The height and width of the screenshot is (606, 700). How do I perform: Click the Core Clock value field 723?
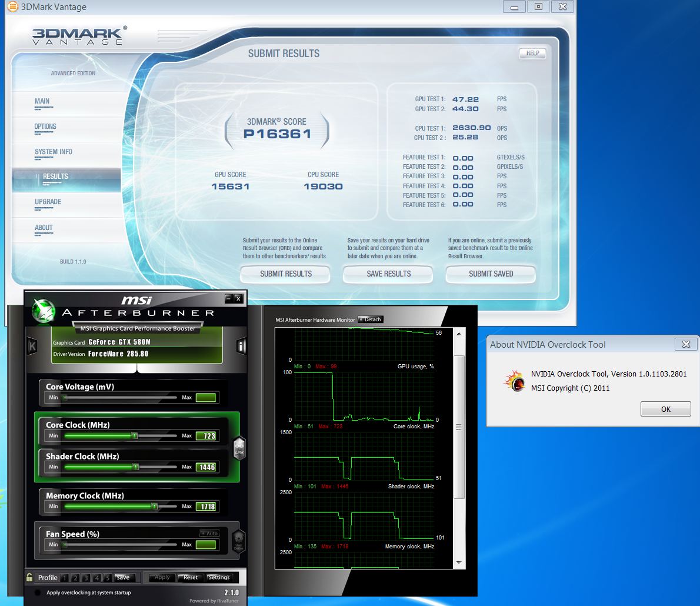206,436
